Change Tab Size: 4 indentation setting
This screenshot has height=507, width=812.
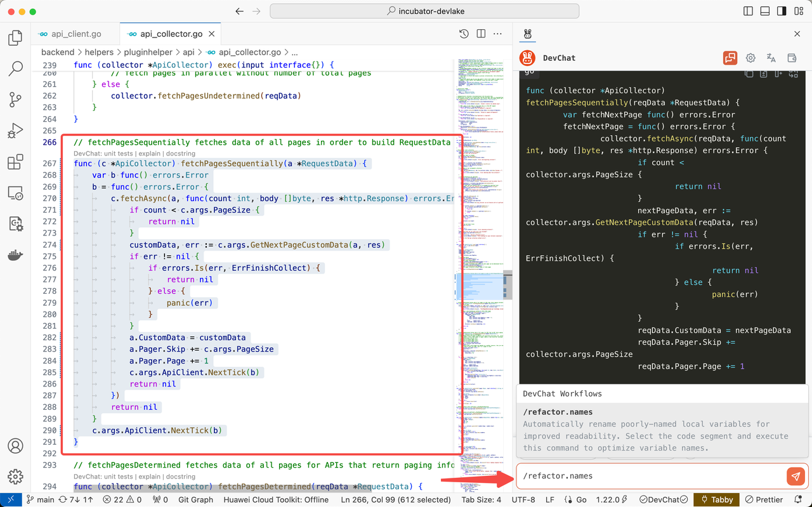pos(481,499)
